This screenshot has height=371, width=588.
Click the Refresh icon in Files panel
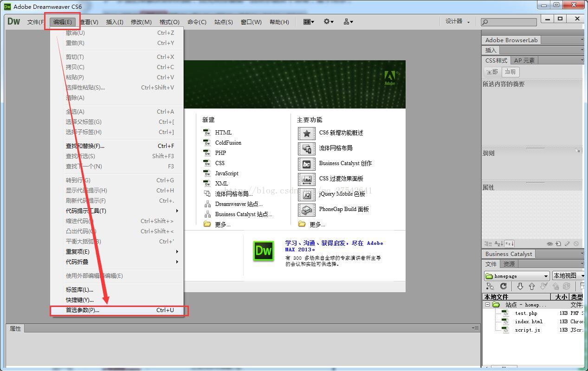click(503, 287)
